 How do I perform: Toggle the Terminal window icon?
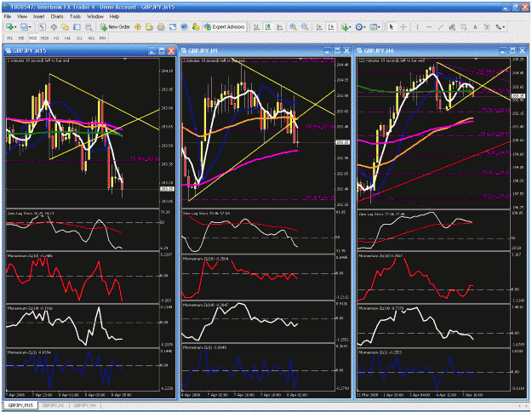click(77, 26)
